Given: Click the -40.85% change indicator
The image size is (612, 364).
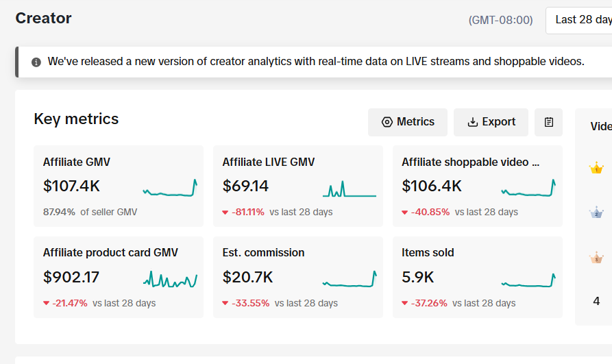Looking at the screenshot, I should 426,212.
